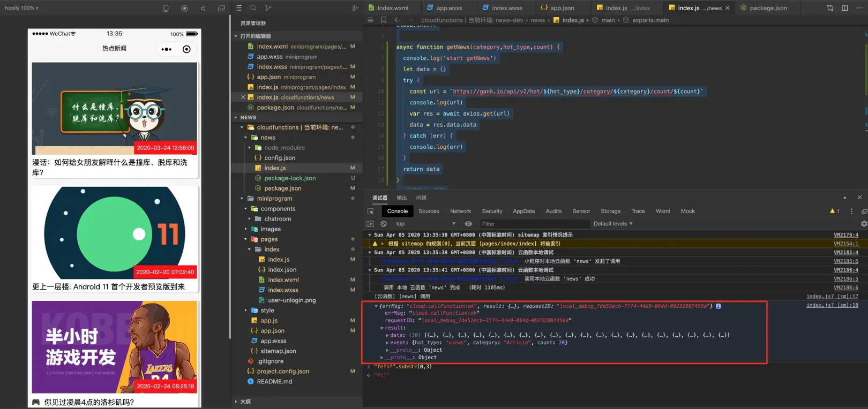Open the compare changes icon in editor tab bar

tap(830, 8)
